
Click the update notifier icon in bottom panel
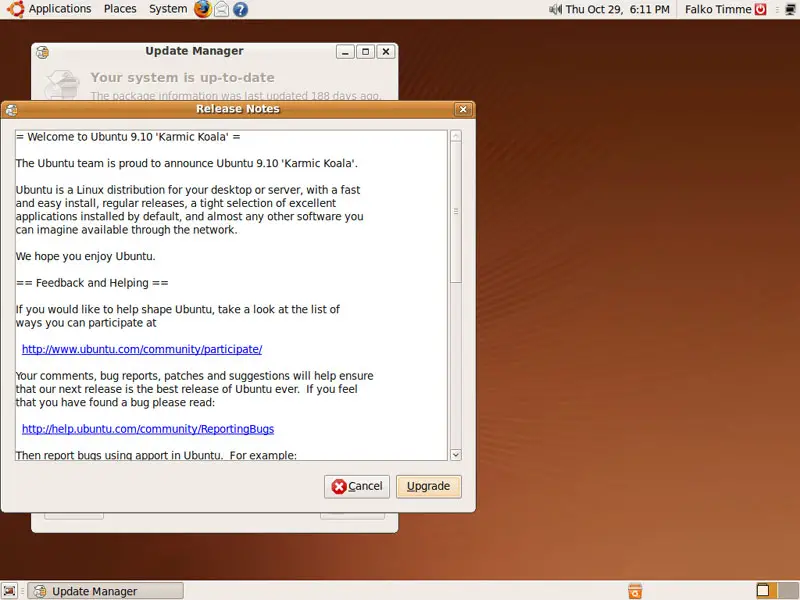[x=635, y=591]
